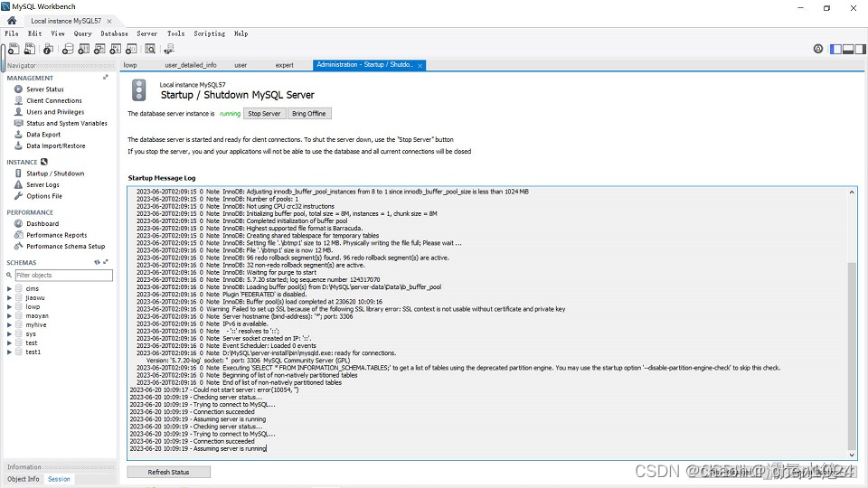Click the log scrollbar down arrow
Image resolution: width=868 pixels, height=488 pixels.
[852, 455]
